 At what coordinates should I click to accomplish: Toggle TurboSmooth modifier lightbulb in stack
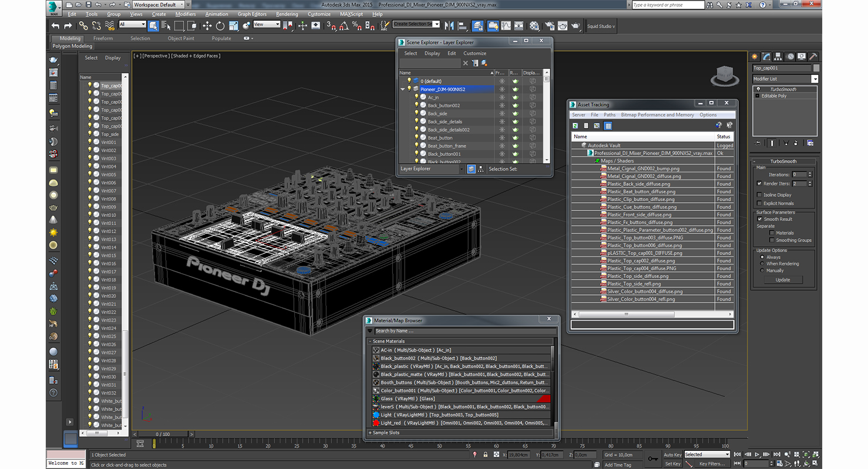[x=757, y=89]
